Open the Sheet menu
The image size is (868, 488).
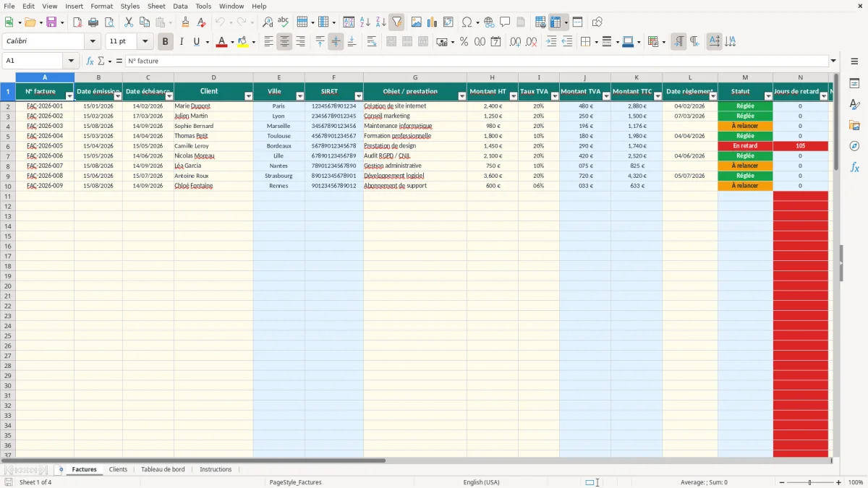(x=157, y=6)
